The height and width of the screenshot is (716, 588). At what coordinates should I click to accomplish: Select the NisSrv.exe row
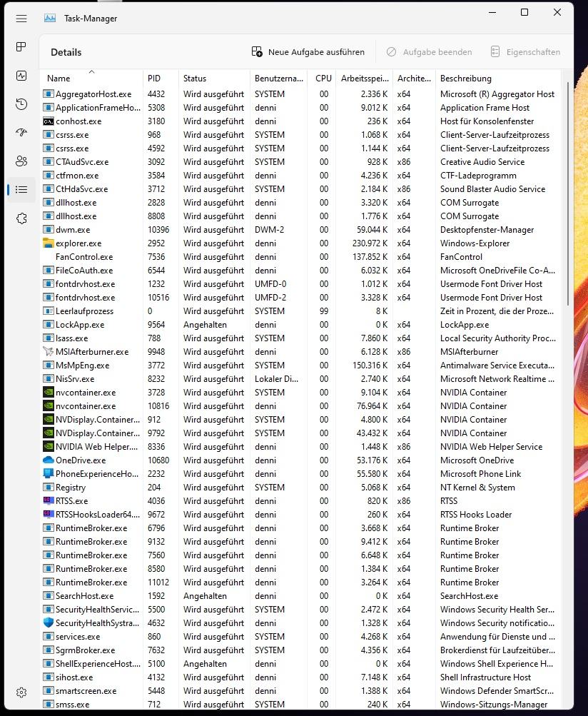click(300, 378)
